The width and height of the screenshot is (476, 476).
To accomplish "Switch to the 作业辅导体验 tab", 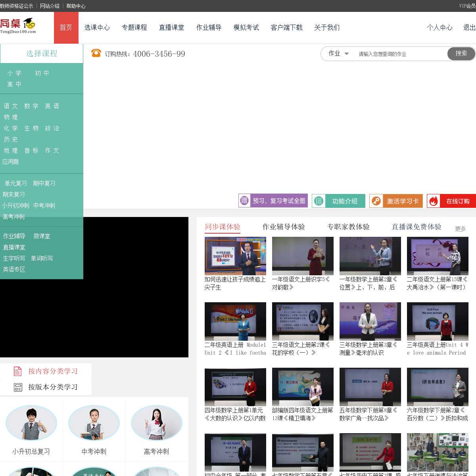I will pyautogui.click(x=284, y=227).
